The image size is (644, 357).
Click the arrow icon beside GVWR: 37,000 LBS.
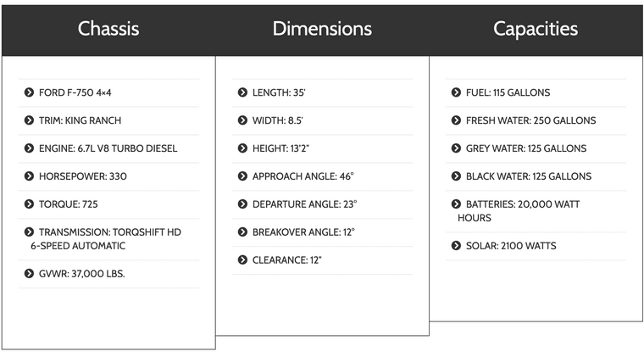(30, 274)
